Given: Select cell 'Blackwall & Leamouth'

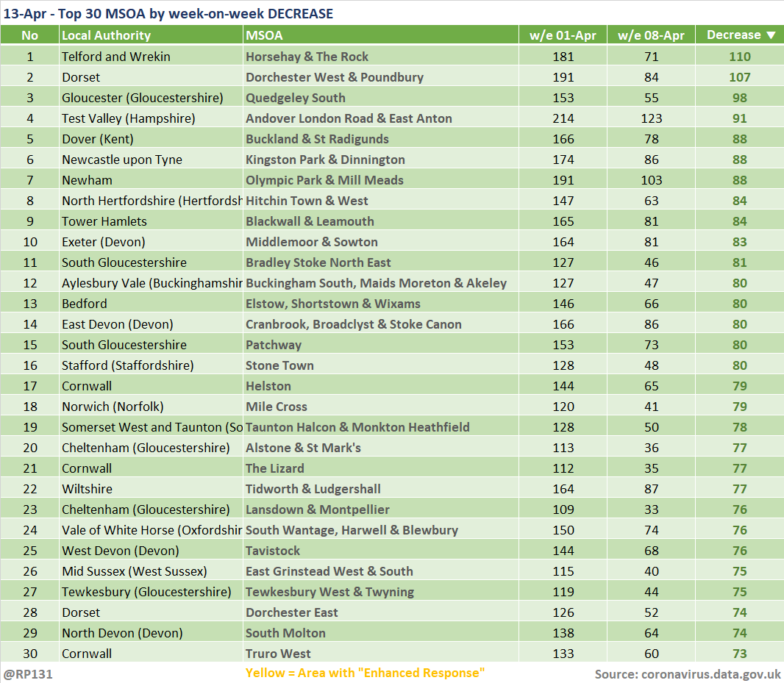Looking at the screenshot, I should (380, 221).
